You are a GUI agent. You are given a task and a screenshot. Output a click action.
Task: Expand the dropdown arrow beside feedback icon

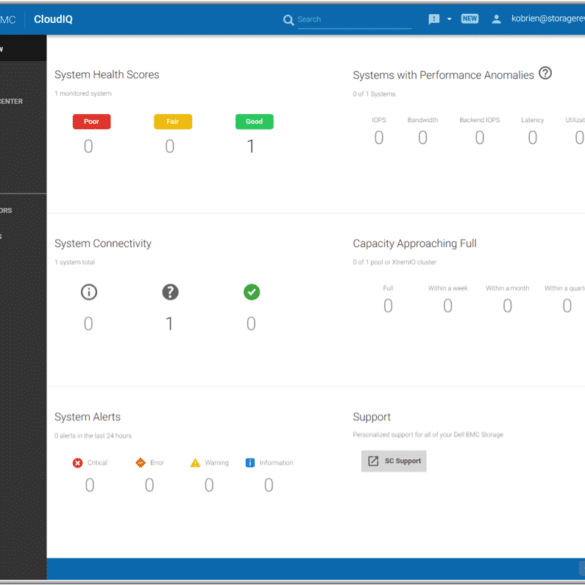click(x=449, y=19)
